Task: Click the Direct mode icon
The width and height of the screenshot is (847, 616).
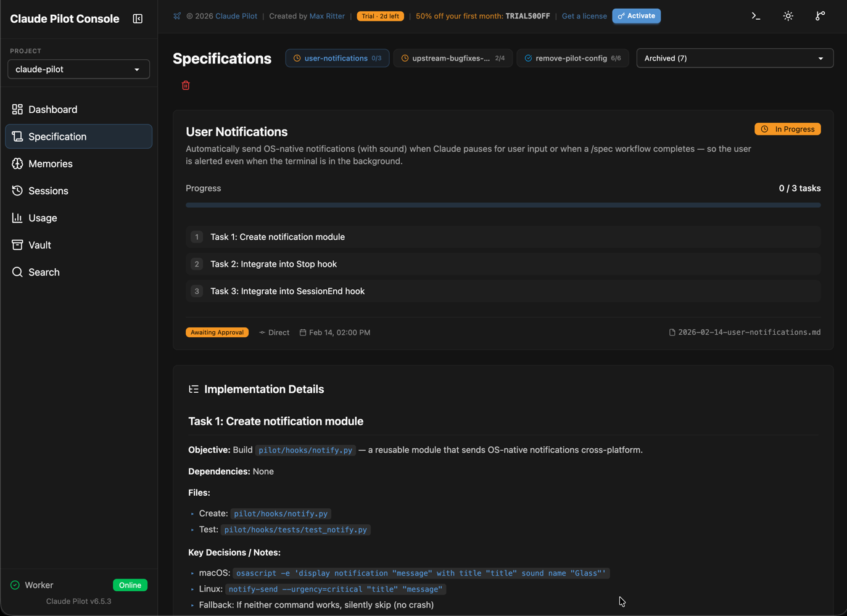Action: (262, 332)
